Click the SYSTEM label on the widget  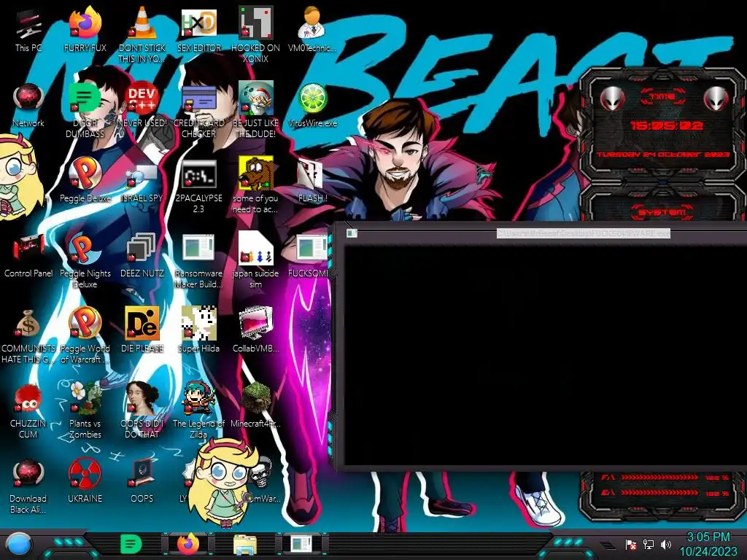[662, 212]
